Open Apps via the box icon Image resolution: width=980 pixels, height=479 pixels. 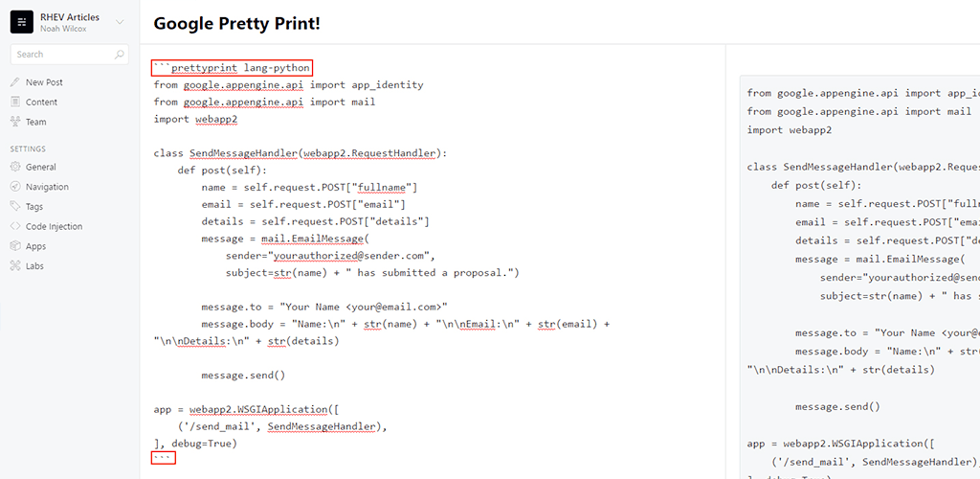15,246
